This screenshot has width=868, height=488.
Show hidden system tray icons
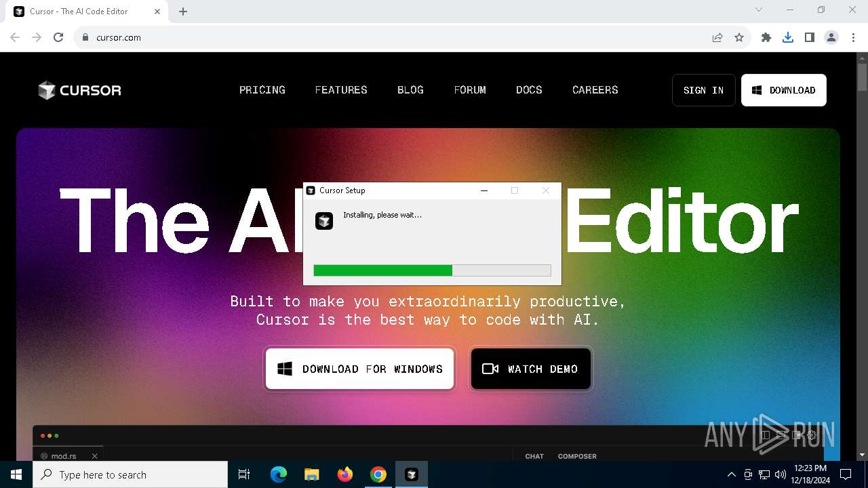pyautogui.click(x=731, y=474)
